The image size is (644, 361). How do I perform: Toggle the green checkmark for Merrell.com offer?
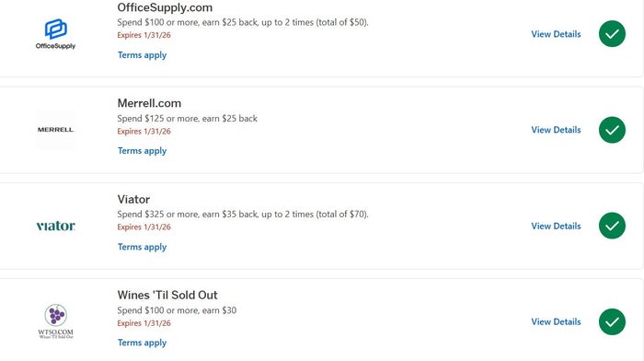pos(612,130)
